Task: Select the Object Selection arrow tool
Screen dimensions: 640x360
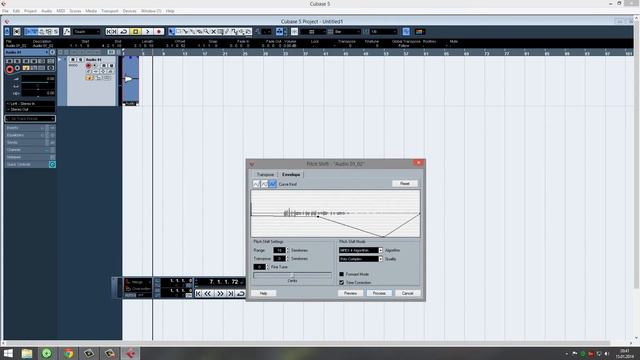Action: click(171, 32)
